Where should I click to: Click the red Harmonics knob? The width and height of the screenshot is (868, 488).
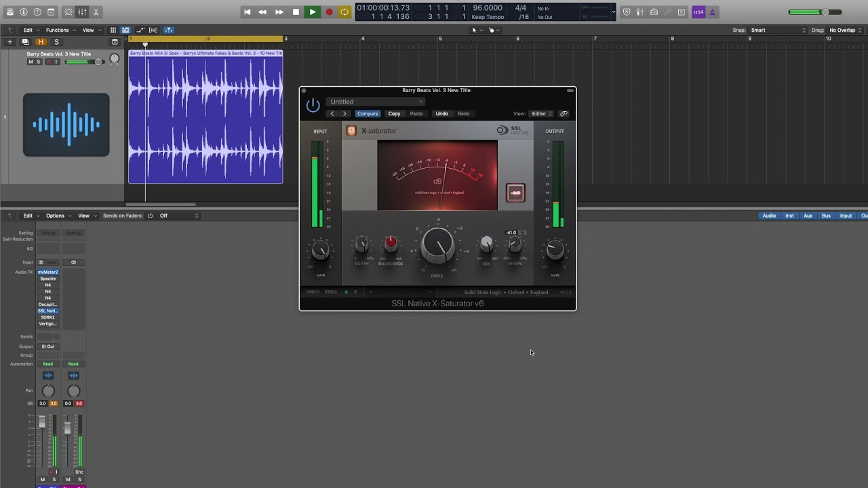(391, 243)
